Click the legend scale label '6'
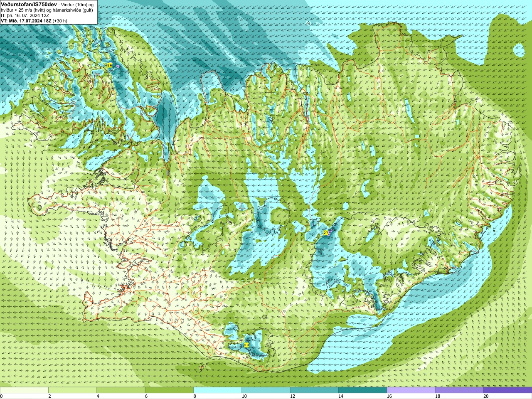The image size is (532, 399). (146, 396)
